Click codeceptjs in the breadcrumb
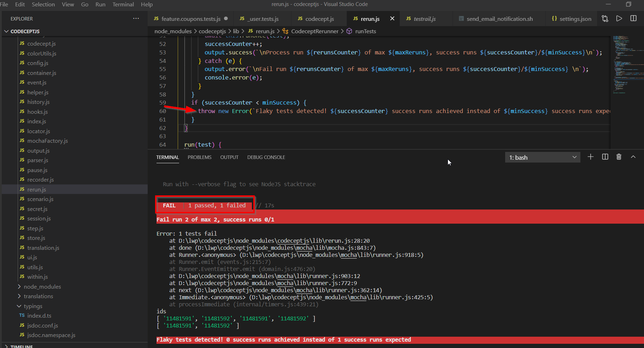644x348 pixels. pos(212,31)
